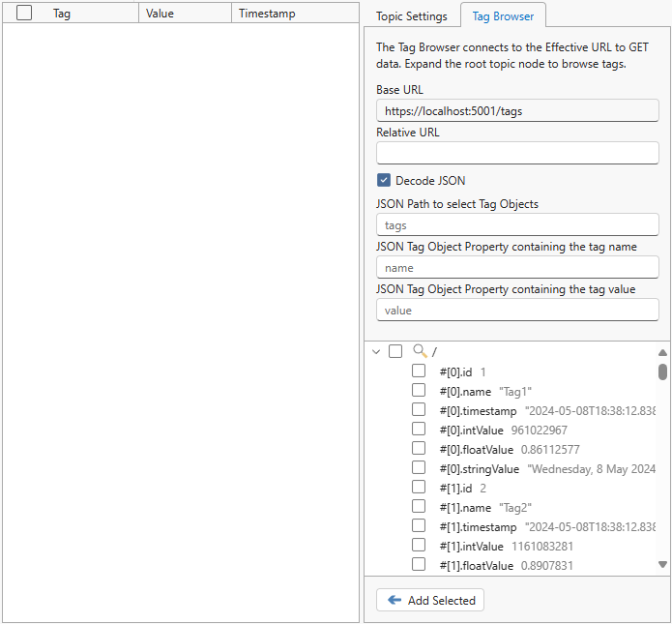Viewport: 672px width, 624px height.
Task: Click the Base URL field
Action: [x=517, y=110]
